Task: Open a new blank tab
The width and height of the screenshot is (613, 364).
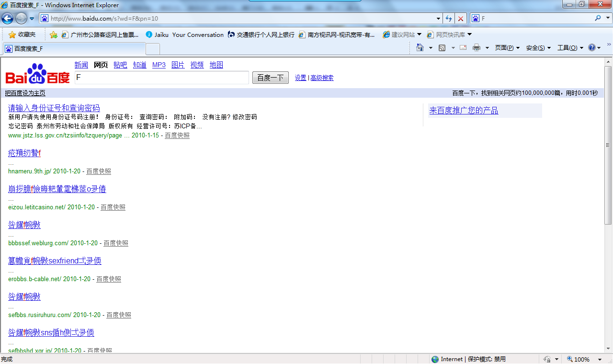Action: pyautogui.click(x=153, y=49)
